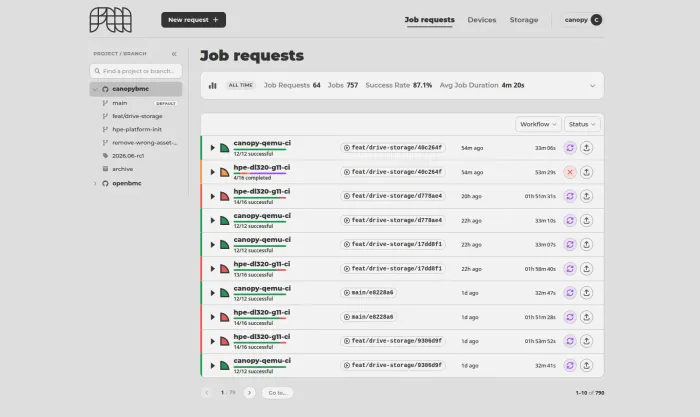700x417 pixels.
Task: Expand the hpe-dl320-g11-ci row with 13/16 successful
Action: [212, 269]
